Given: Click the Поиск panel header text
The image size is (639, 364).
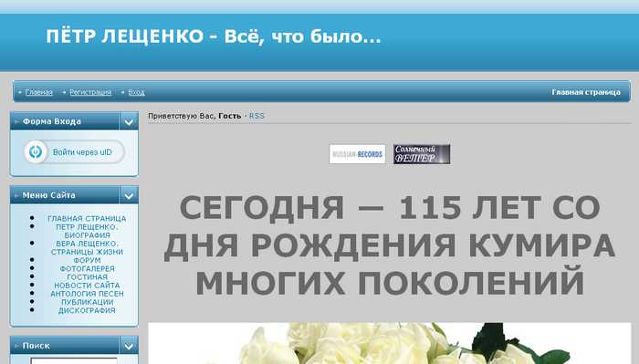Looking at the screenshot, I should coord(37,346).
